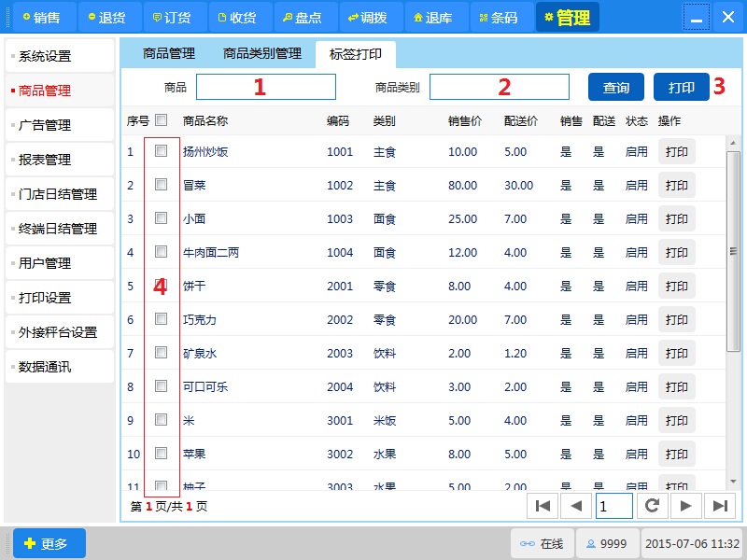This screenshot has height=560, width=747.
Task: Click the page number input box
Action: point(614,506)
